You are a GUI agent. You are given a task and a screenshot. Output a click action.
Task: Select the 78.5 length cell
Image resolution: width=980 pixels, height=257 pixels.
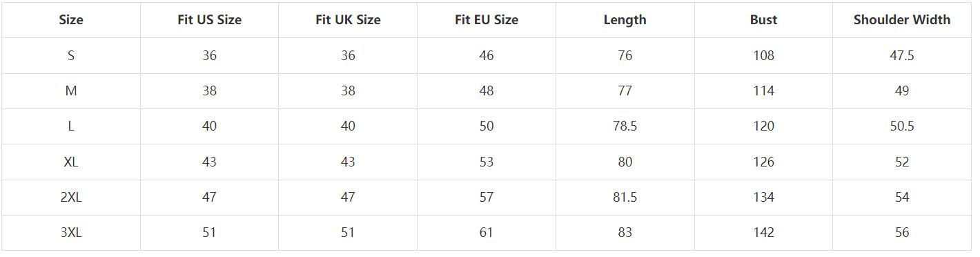click(x=625, y=126)
